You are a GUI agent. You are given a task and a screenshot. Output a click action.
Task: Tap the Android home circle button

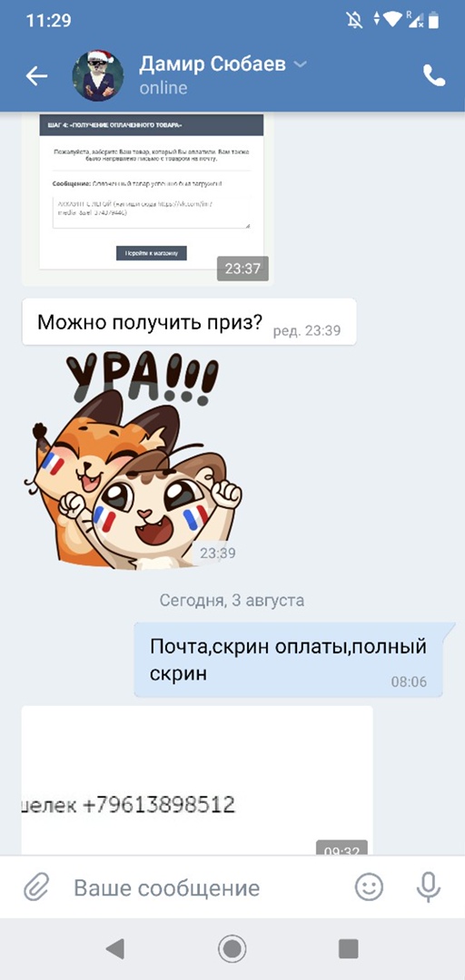[232, 949]
